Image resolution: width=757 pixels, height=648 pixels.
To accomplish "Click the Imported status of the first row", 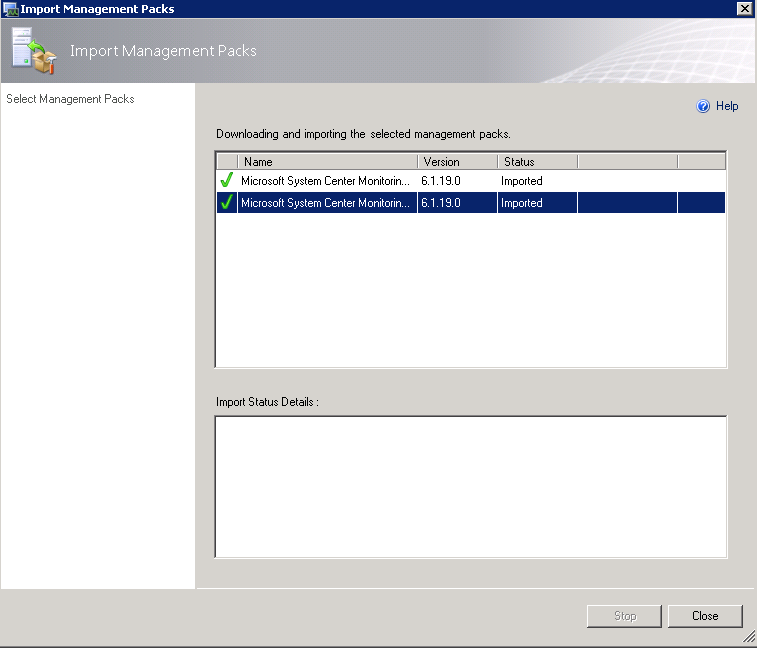I will point(521,181).
